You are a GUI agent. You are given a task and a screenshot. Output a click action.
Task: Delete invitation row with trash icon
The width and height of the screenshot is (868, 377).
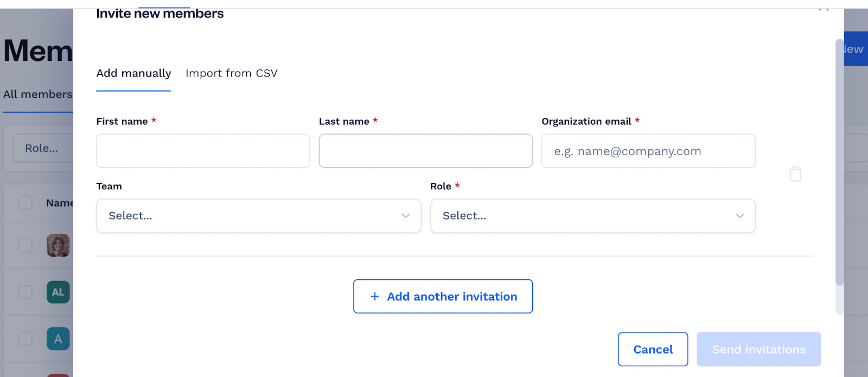[795, 174]
